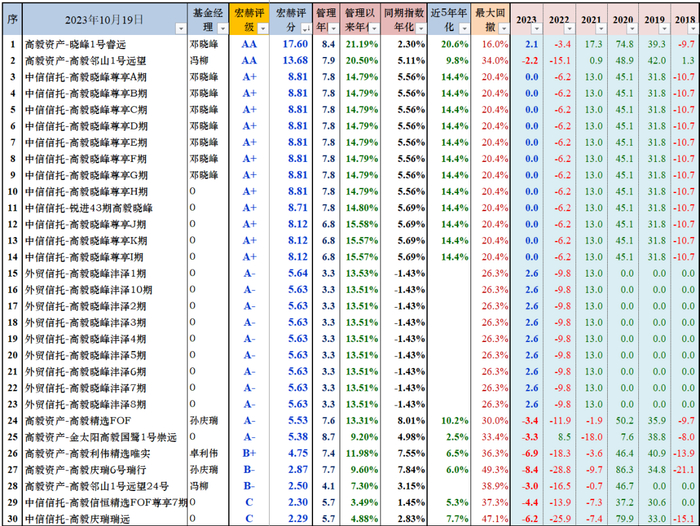Viewport: 700px width, 526px height.
Task: Select cell 中信信托-高毅晓峰尊享J期
Action: click(105, 225)
